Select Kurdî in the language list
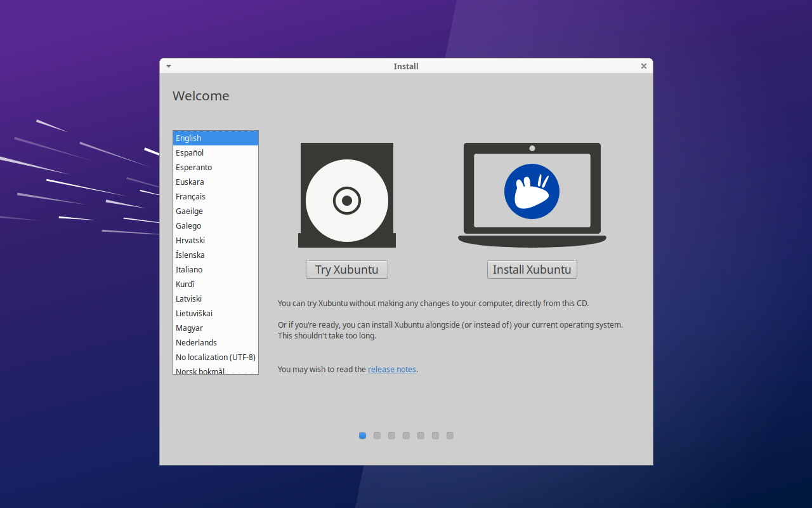Screen dimensions: 812x508 coord(216,284)
